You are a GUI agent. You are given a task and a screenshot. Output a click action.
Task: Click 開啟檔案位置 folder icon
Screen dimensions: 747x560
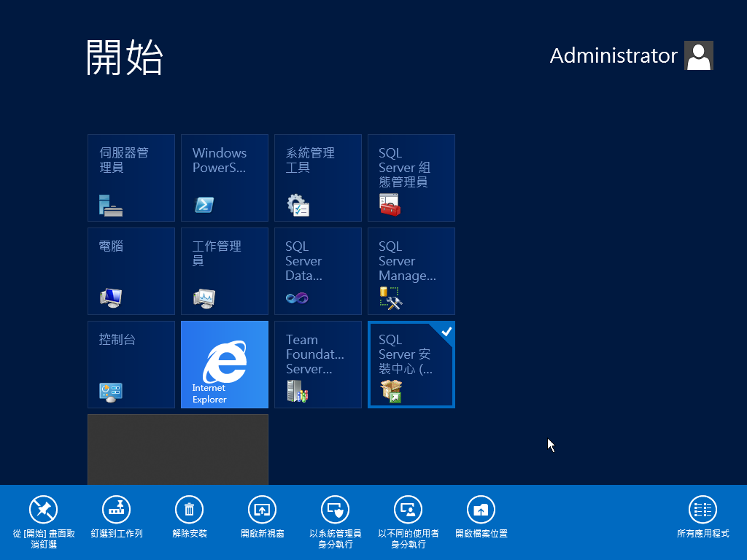481,510
